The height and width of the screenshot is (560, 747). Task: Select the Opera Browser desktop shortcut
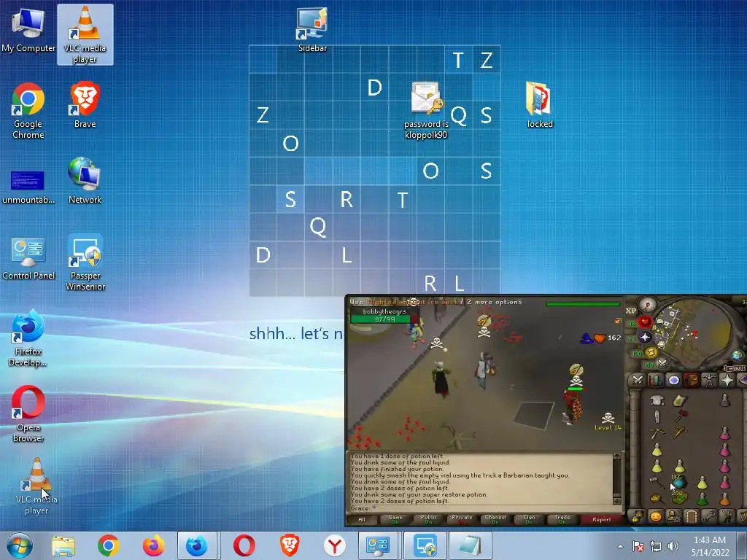28,414
